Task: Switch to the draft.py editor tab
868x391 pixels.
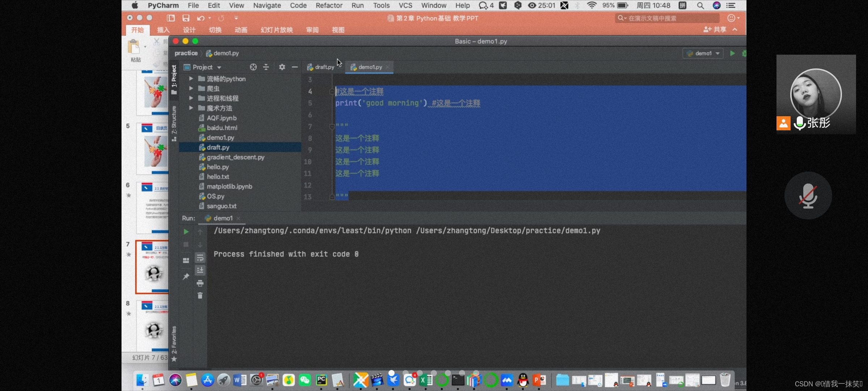Action: coord(321,67)
